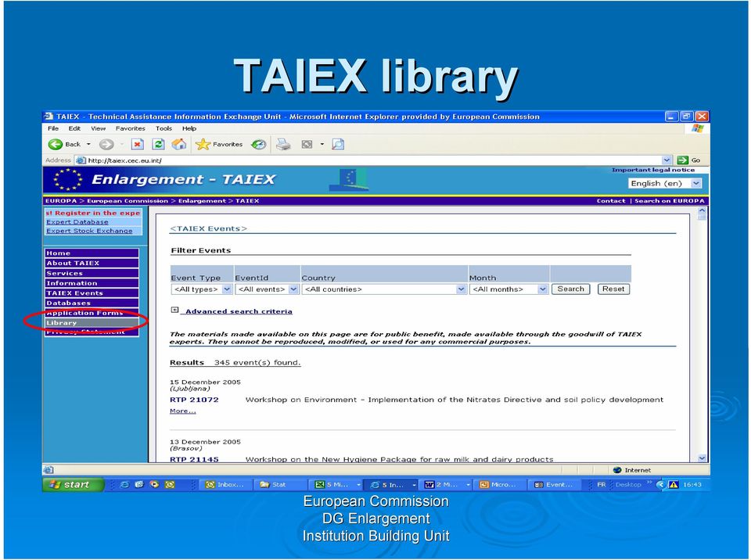Screen dimensions: 751x560
Task: Click the Windows Start button
Action: [74, 485]
